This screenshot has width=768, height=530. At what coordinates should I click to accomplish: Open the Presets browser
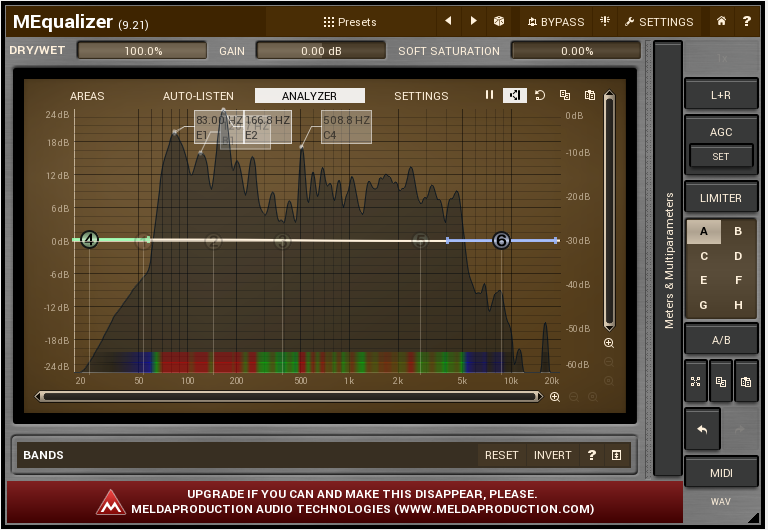pyautogui.click(x=350, y=22)
